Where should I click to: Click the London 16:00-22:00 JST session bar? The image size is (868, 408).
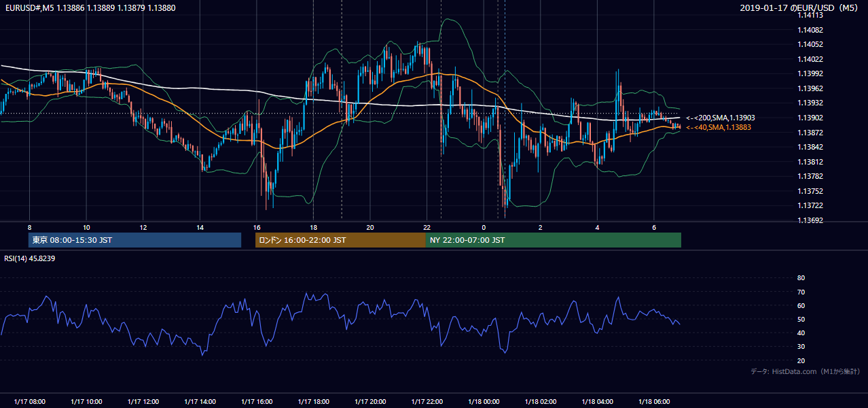coord(340,240)
